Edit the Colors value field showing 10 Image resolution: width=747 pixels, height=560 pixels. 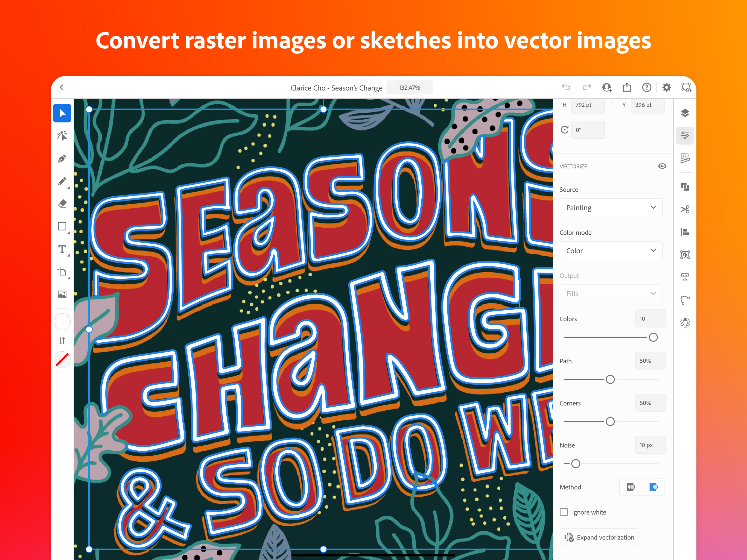coord(650,319)
